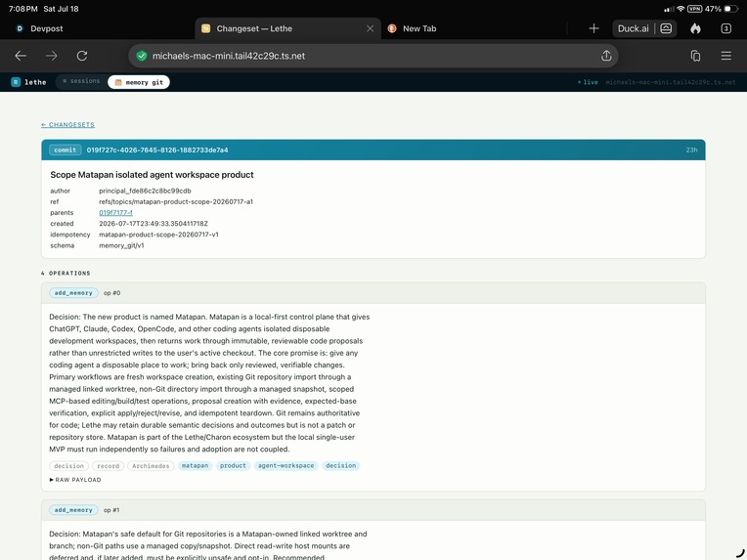Screen dimensions: 747x560
Task: Tap the Wi-Fi icon in status bar
Action: tap(681, 9)
